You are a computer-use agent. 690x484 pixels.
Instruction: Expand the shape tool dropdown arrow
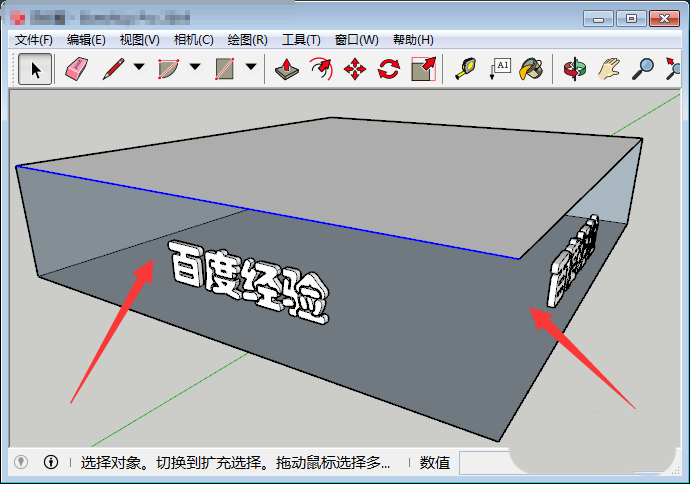251,67
